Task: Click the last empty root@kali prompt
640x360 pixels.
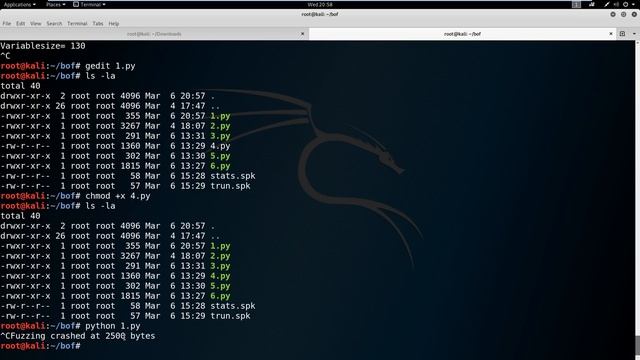Action: pos(40,346)
